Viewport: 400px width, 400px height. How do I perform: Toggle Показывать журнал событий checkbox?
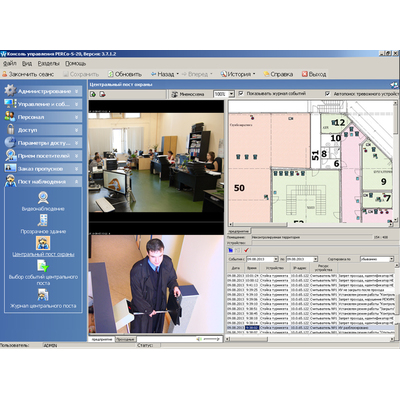(x=241, y=94)
